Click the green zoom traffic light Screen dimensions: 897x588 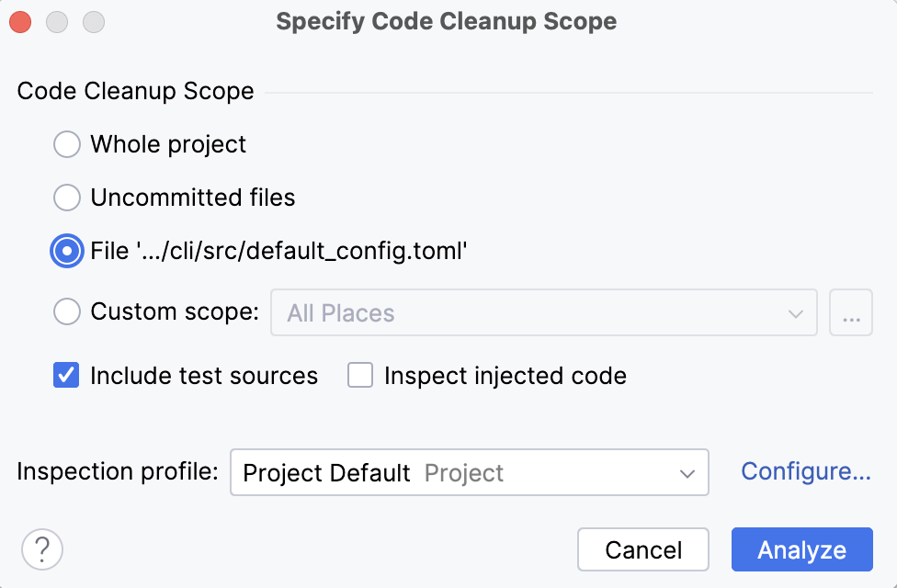click(x=92, y=21)
